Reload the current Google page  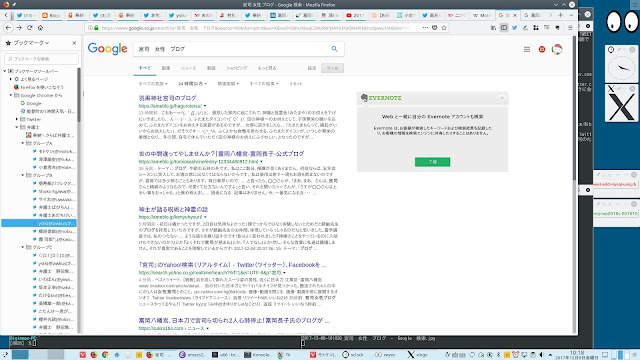(x=29, y=28)
